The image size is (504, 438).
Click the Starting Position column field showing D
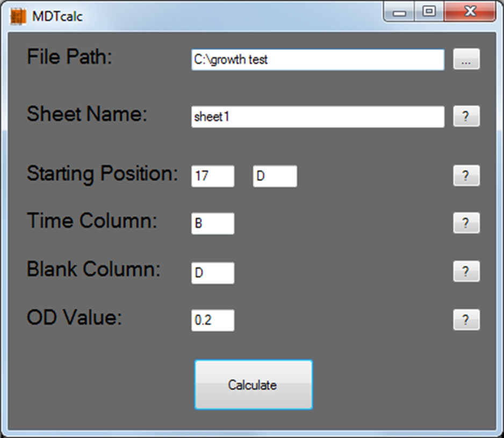coord(275,176)
